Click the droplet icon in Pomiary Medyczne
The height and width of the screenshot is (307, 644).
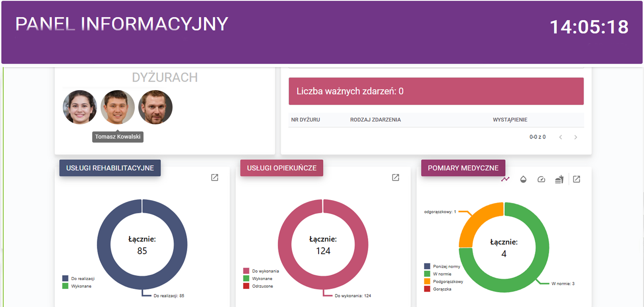pos(523,180)
